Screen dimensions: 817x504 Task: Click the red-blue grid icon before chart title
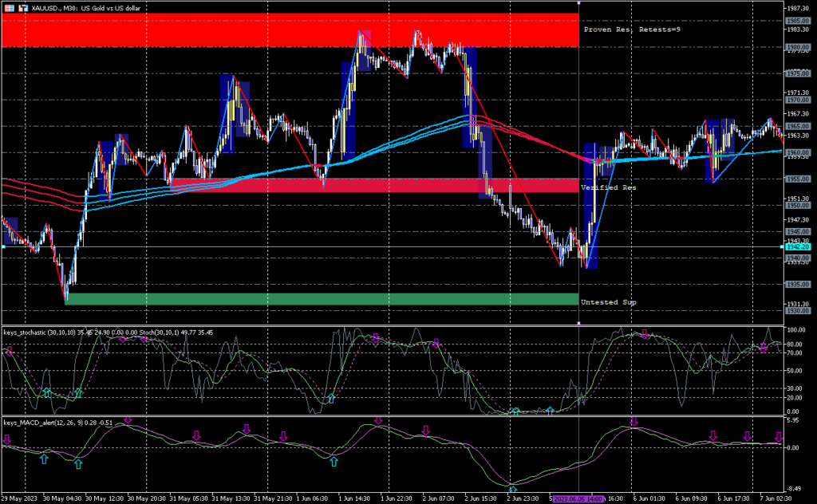click(8, 6)
